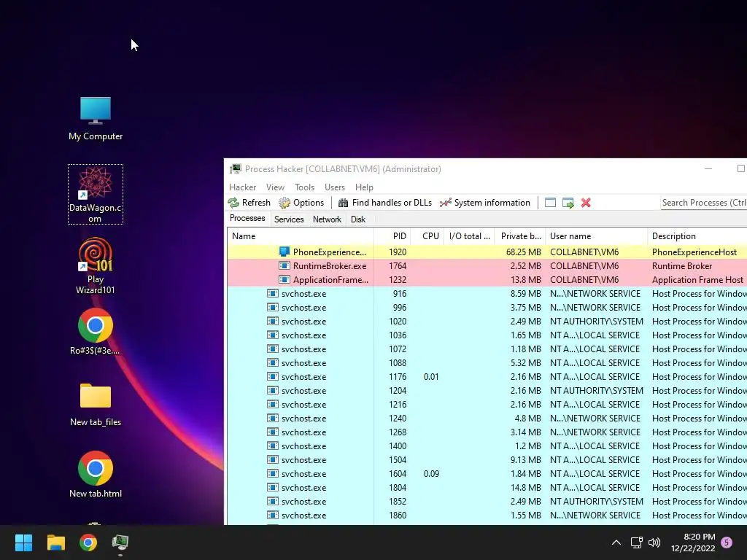The width and height of the screenshot is (747, 560).
Task: Open Find handles or DLLs
Action: 385,203
